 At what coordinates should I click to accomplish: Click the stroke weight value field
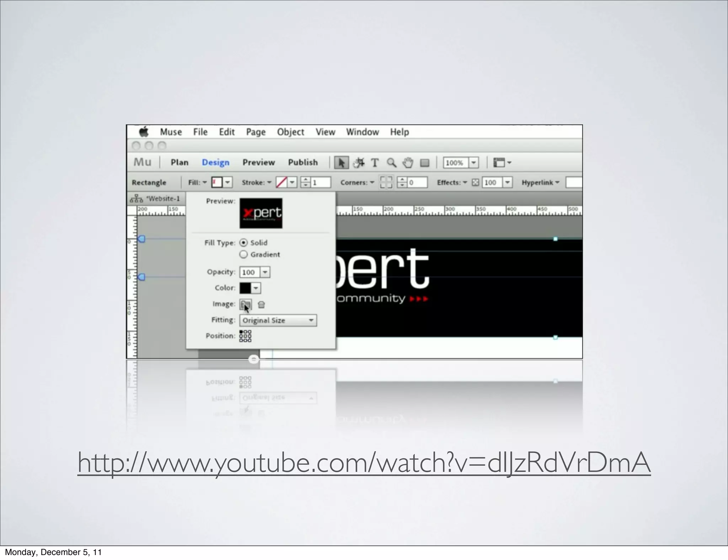point(321,182)
